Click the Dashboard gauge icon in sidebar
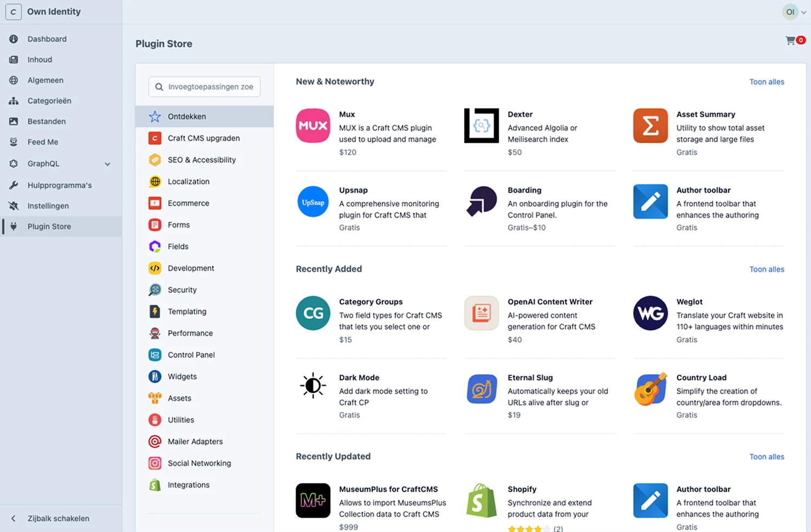 click(x=14, y=39)
